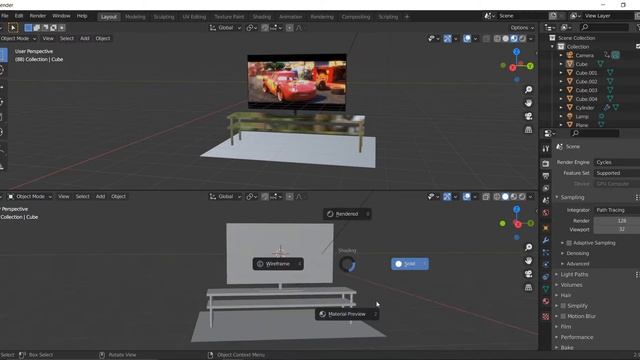The height and width of the screenshot is (360, 640).
Task: Collapse the Sampling panel
Action: (x=572, y=198)
